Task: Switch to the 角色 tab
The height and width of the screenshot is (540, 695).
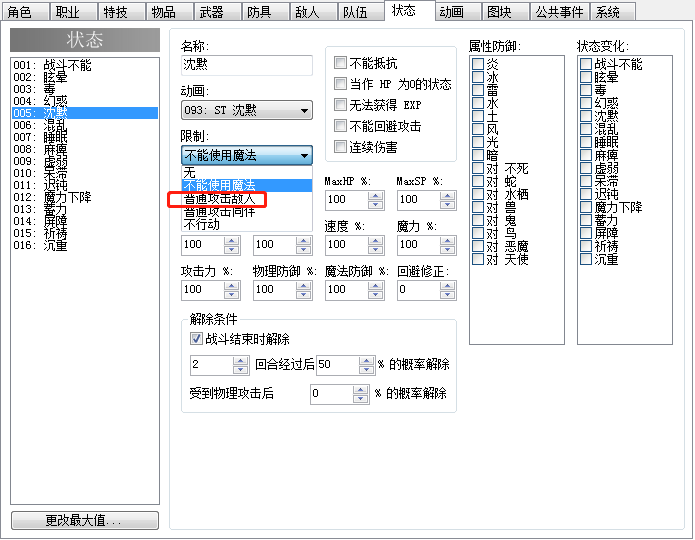Action: click(25, 12)
